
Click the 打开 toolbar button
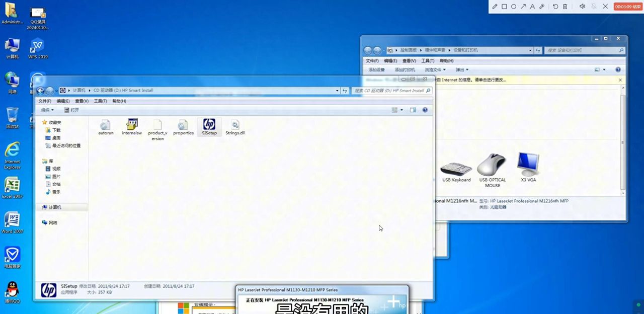click(71, 110)
